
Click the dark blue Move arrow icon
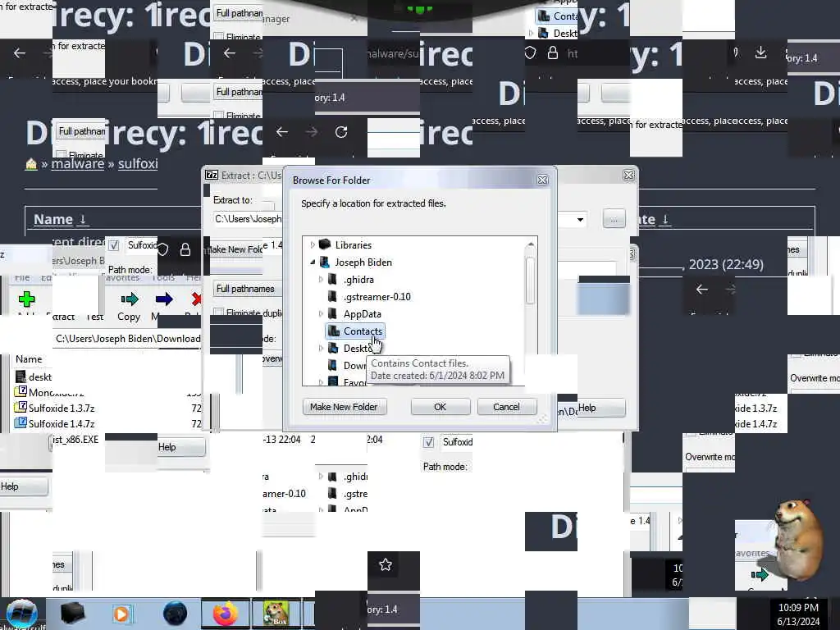coord(164,299)
